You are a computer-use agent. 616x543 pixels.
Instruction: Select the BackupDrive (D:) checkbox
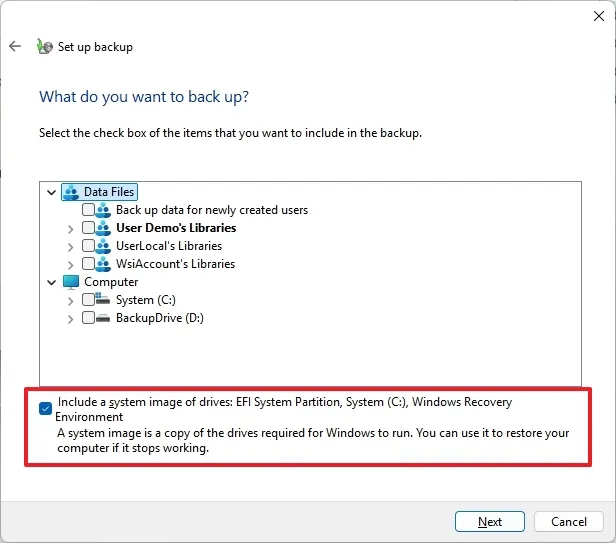(x=88, y=317)
